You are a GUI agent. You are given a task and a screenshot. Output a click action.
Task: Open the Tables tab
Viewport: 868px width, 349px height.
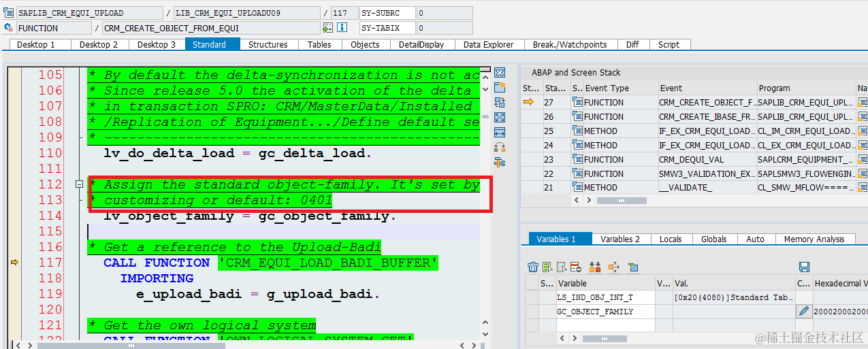(x=319, y=44)
